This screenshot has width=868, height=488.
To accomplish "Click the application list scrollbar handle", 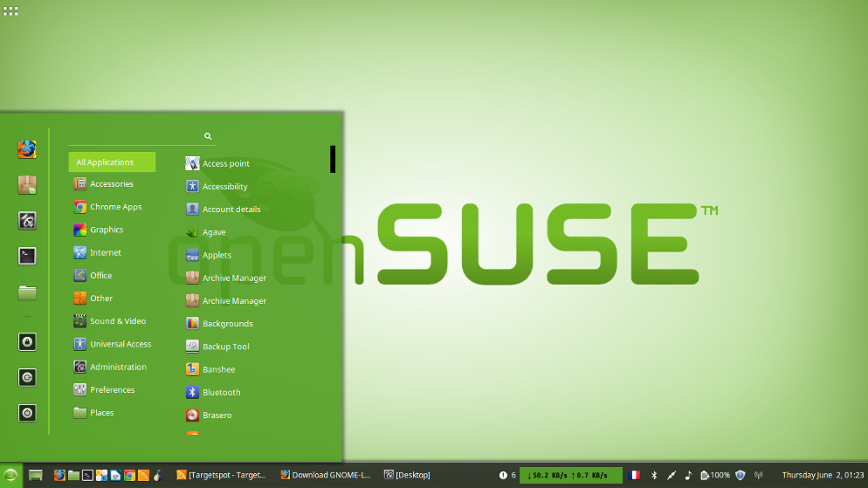I will [333, 160].
